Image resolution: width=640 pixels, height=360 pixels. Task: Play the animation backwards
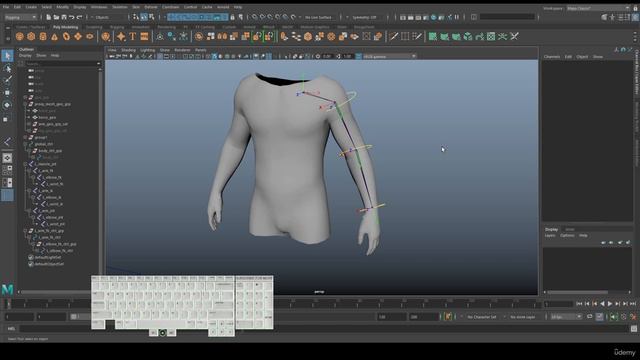[x=602, y=304]
